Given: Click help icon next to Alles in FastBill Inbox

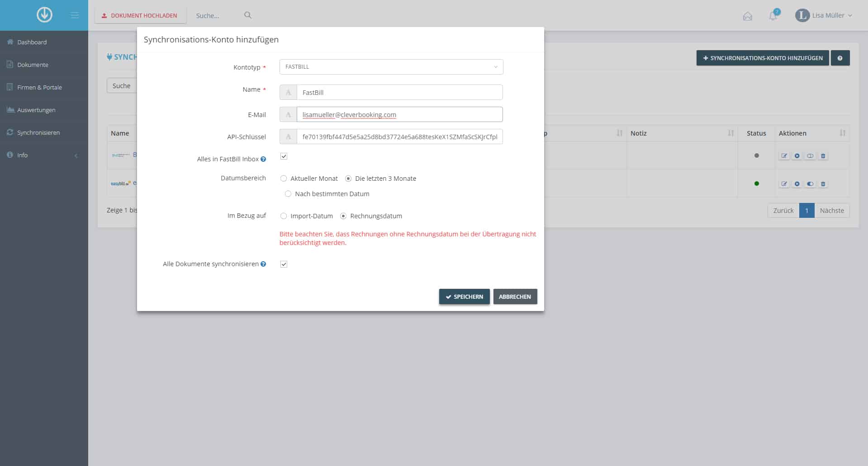Looking at the screenshot, I should pyautogui.click(x=263, y=159).
